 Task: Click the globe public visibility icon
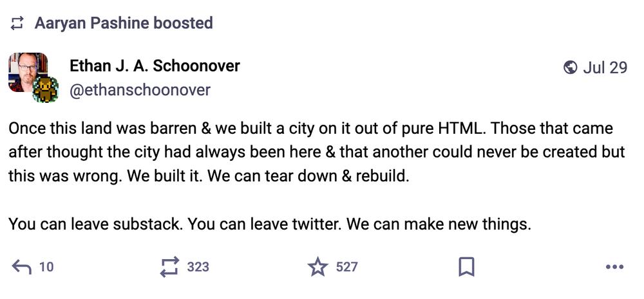570,68
